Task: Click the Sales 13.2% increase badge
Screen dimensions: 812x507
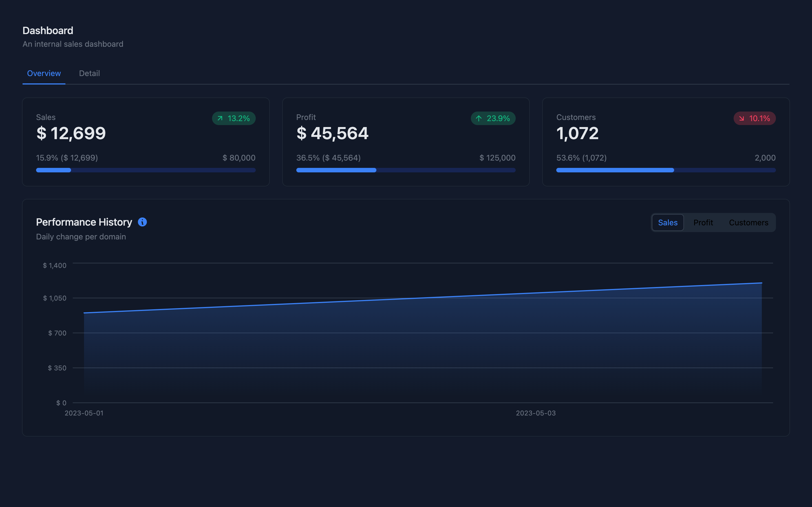Action: pos(233,118)
